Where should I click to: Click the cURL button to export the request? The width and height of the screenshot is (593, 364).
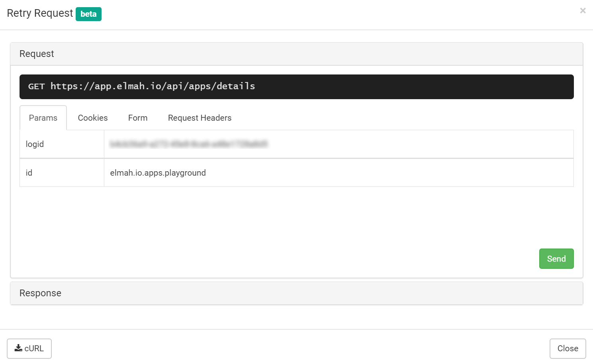29,348
